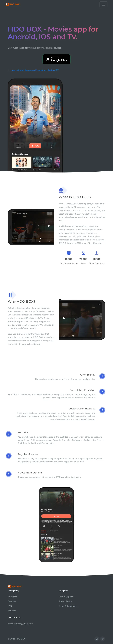Image resolution: width=113 pixels, height=644 pixels.
Task: Click the PLAY button in Money Heist mockup
Action: tap(56, 516)
